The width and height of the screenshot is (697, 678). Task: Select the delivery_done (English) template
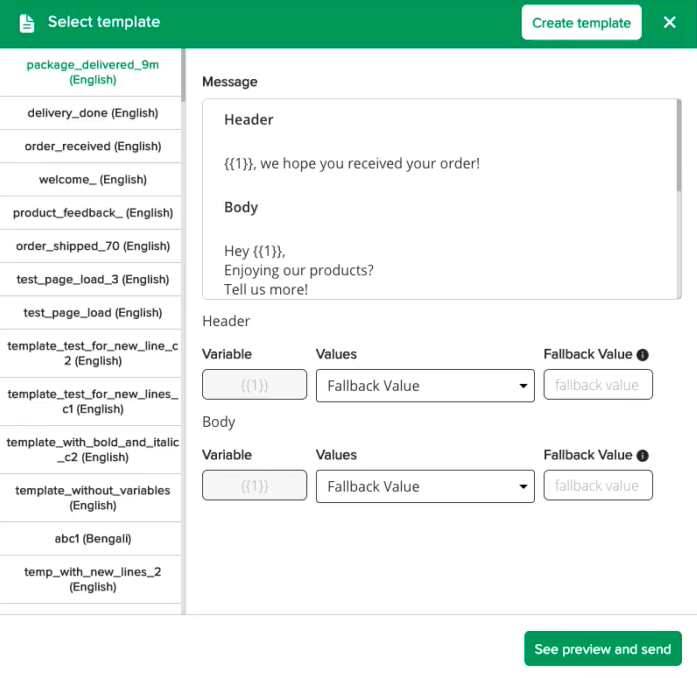tap(93, 113)
